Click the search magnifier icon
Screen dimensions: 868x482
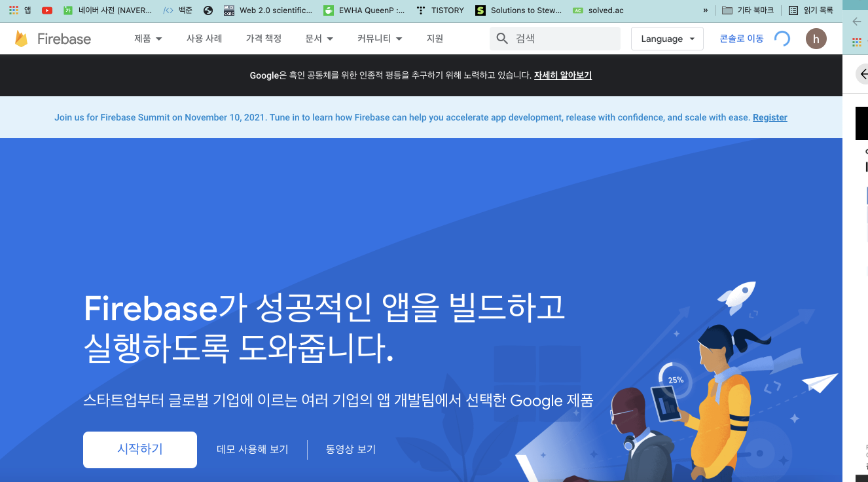pyautogui.click(x=502, y=39)
